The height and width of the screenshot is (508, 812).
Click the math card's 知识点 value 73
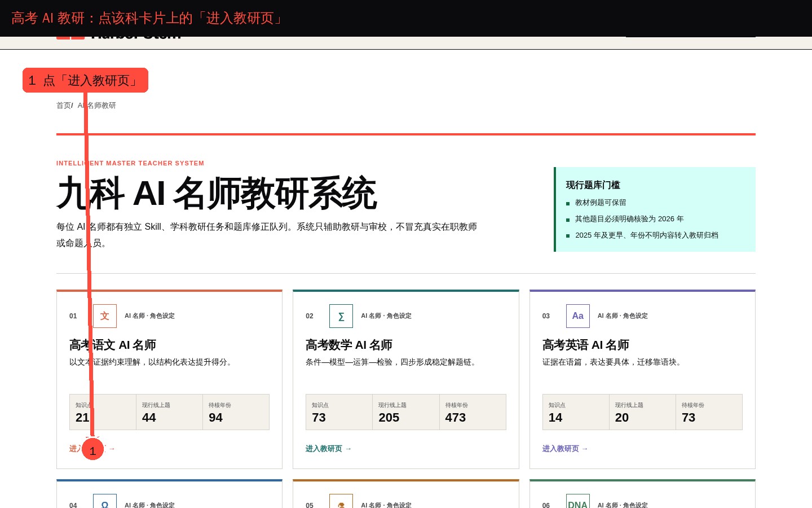click(x=319, y=418)
